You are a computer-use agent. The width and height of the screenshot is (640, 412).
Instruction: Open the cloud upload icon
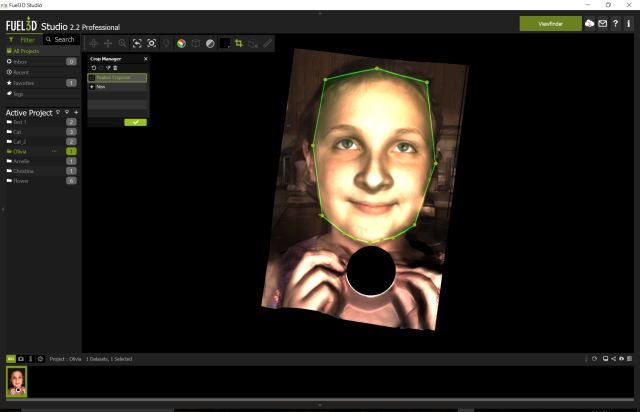[x=589, y=23]
